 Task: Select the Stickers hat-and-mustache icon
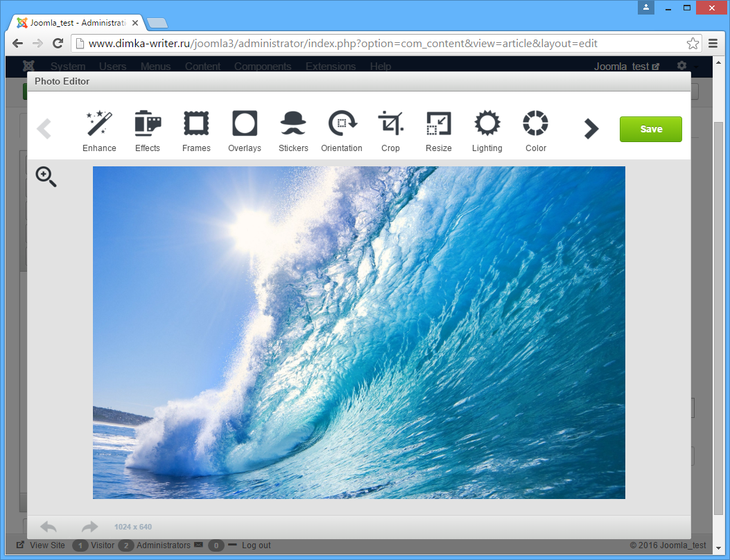293,130
